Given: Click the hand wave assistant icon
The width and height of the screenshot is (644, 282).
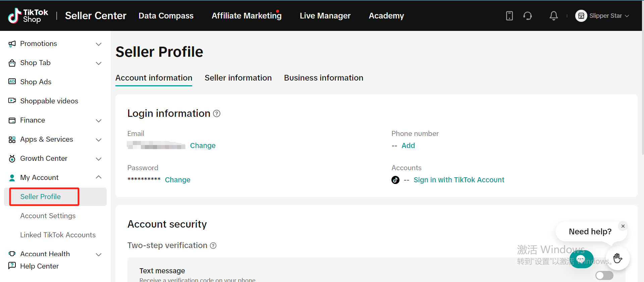Looking at the screenshot, I should pyautogui.click(x=618, y=258).
